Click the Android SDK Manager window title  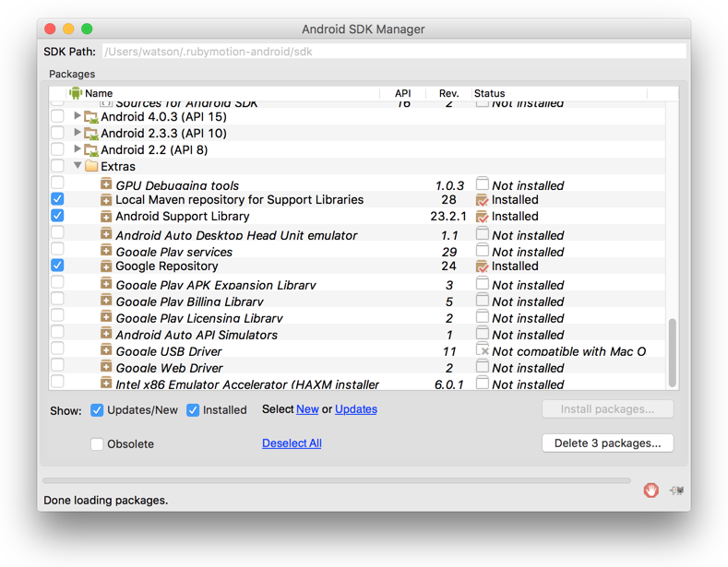[363, 30]
